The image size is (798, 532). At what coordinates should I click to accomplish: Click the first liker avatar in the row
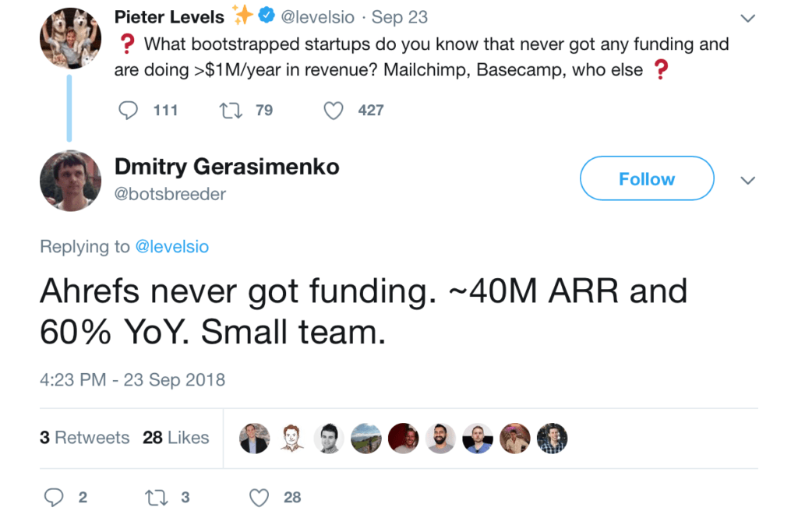tap(255, 438)
